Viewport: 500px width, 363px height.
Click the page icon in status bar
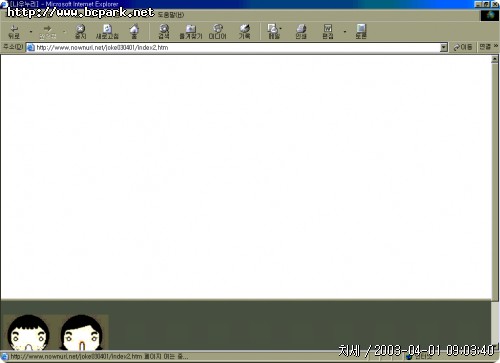click(x=4, y=357)
